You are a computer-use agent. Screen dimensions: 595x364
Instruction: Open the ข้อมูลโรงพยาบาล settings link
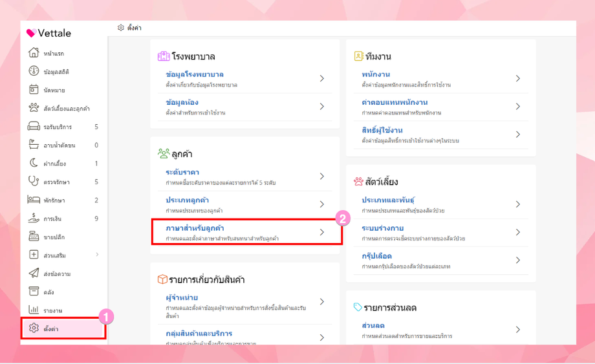pyautogui.click(x=195, y=74)
